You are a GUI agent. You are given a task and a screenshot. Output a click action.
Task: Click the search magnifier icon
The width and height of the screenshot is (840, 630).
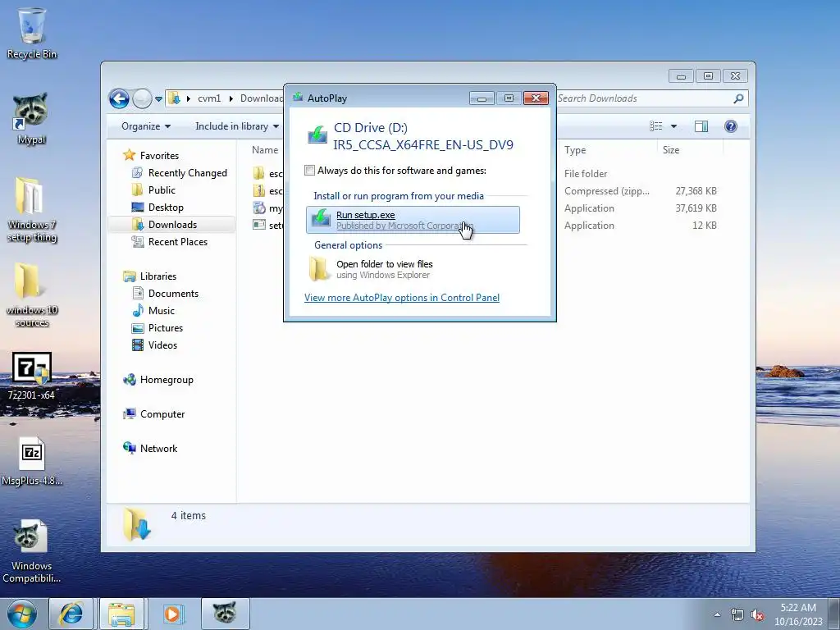coord(738,98)
